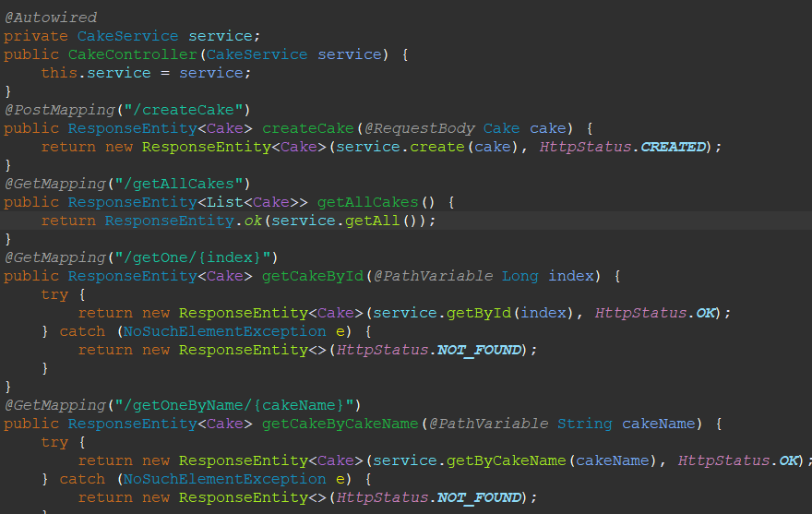Click the getByCakeName call on service
Image resolution: width=812 pixels, height=514 pixels.
pos(506,460)
